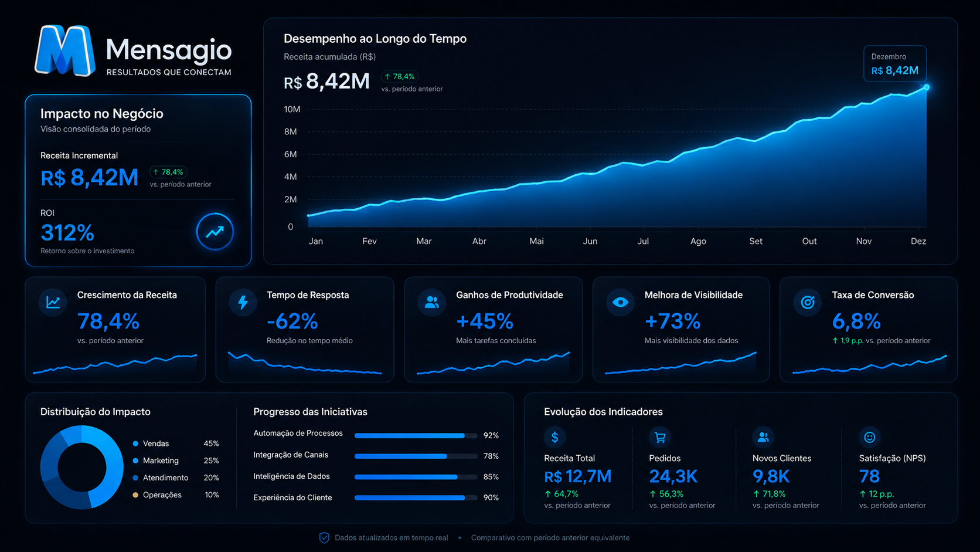The width and height of the screenshot is (980, 552).
Task: Click the '+73%' visibility value
Action: (x=673, y=321)
